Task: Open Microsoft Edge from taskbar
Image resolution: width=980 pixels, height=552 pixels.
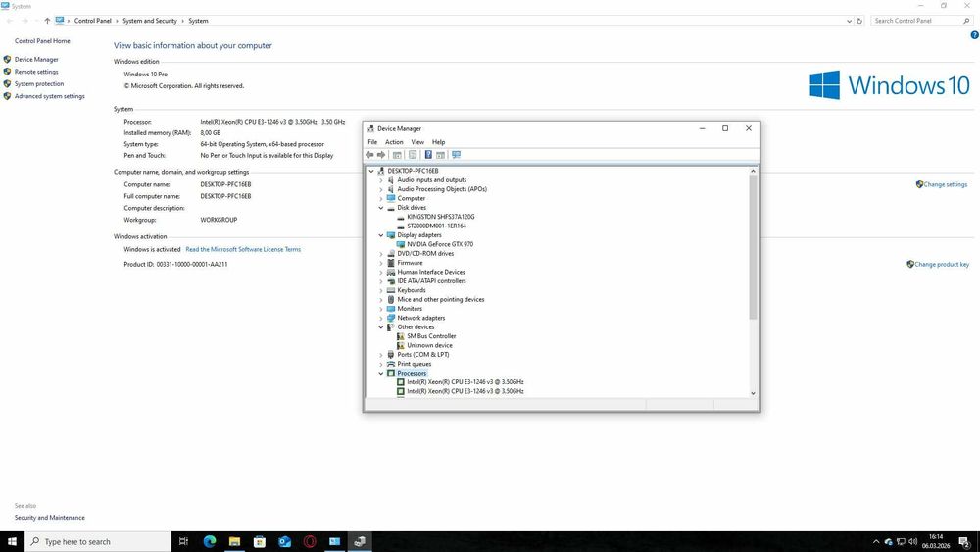Action: pyautogui.click(x=210, y=541)
